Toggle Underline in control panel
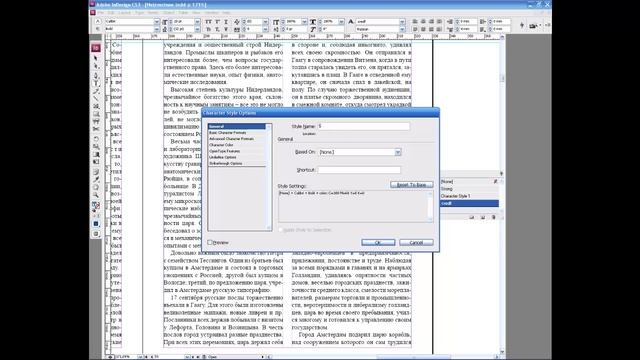Image resolution: width=640 pixels, height=360 pixels. pyautogui.click(x=226, y=22)
